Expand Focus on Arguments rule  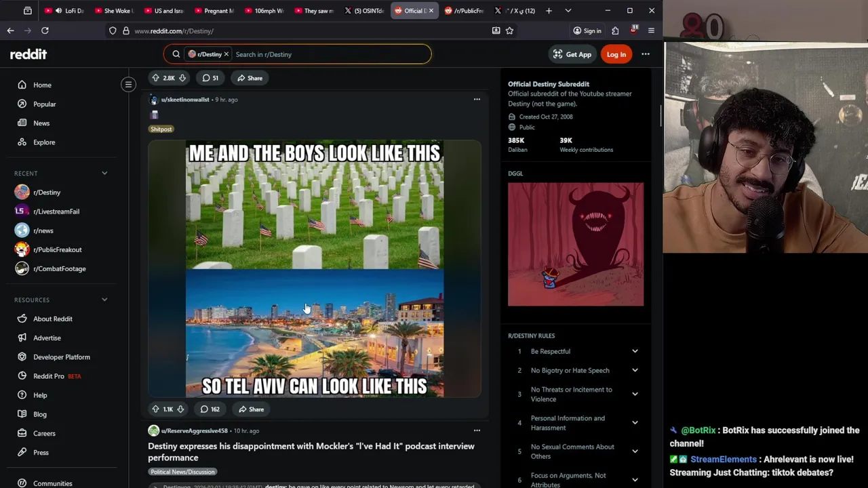(635, 480)
